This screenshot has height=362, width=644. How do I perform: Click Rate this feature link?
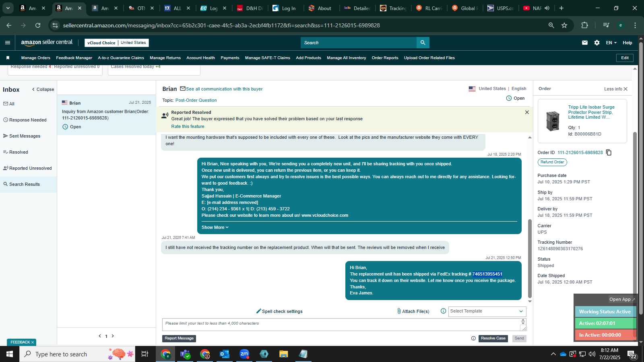tap(188, 126)
